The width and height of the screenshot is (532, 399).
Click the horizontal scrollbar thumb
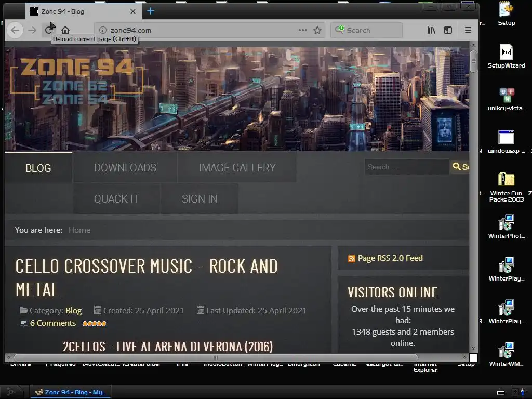click(216, 357)
